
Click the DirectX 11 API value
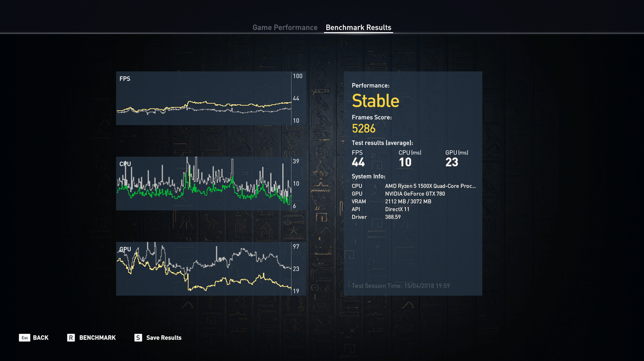point(397,209)
